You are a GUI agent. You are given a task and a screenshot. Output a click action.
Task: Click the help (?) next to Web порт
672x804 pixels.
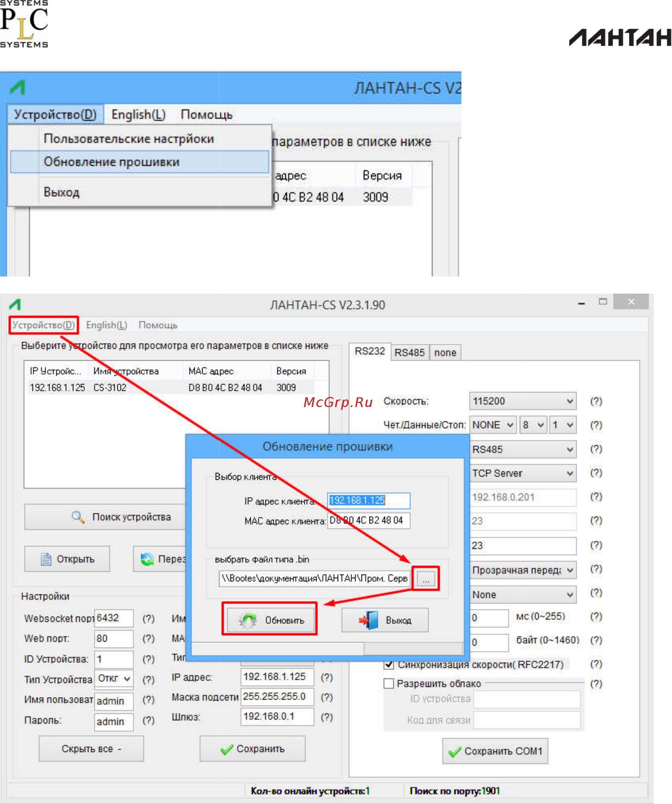pos(149,639)
